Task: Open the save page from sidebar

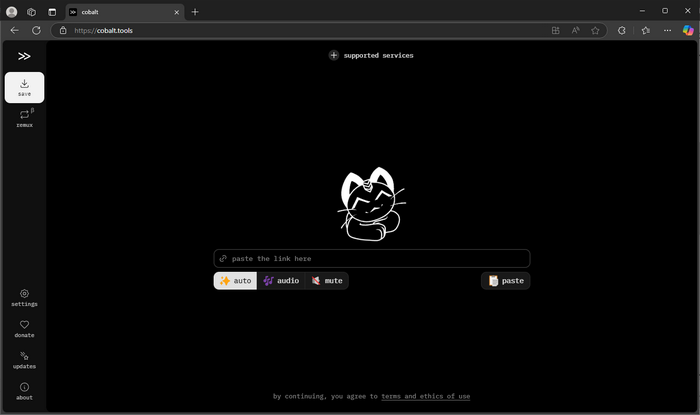Action: (24, 87)
